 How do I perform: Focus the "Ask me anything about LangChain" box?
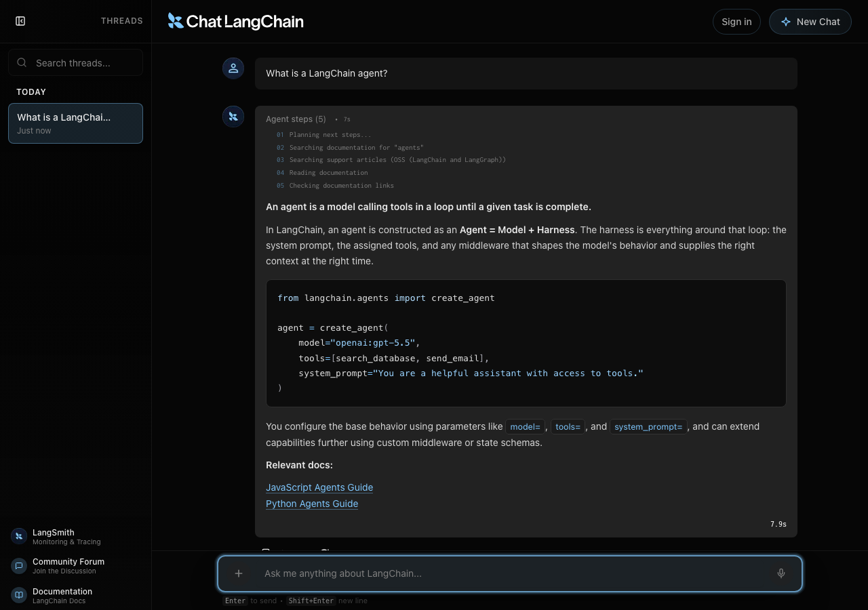pos(510,573)
